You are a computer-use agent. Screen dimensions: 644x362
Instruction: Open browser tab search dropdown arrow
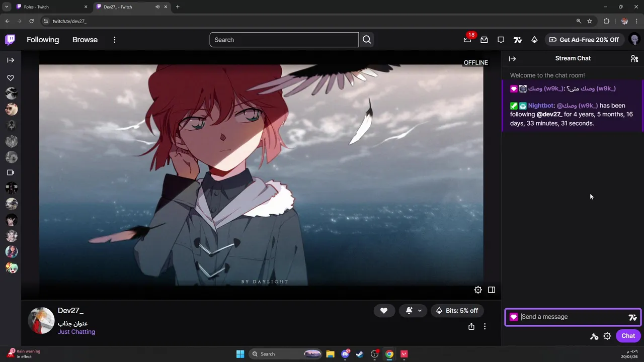pos(7,7)
